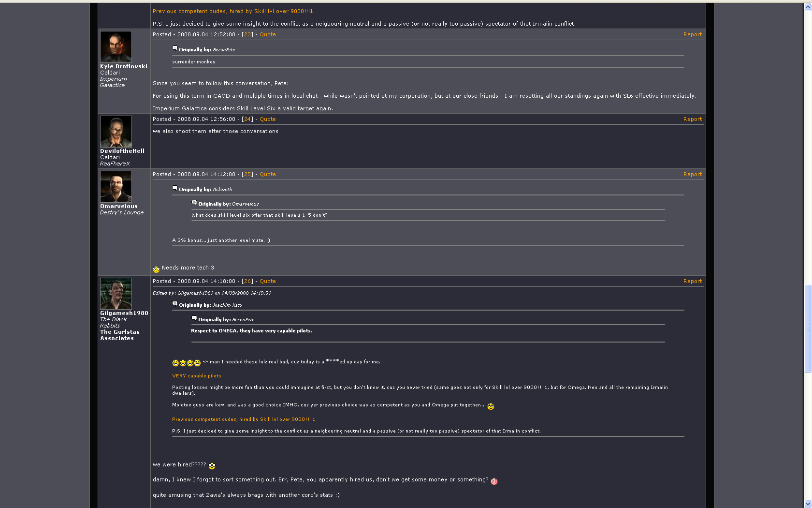Click quote bubble icon next to Ackaroth
The image size is (812, 508).
coord(175,188)
